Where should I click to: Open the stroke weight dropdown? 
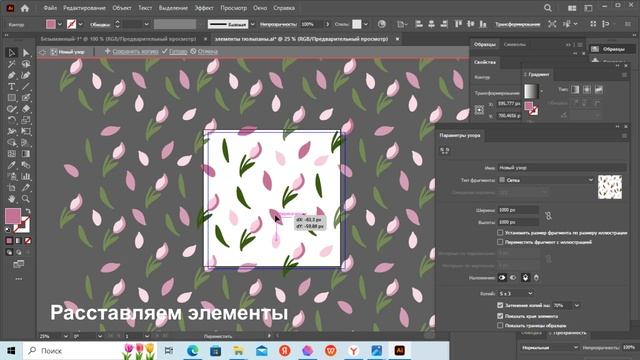point(146,24)
